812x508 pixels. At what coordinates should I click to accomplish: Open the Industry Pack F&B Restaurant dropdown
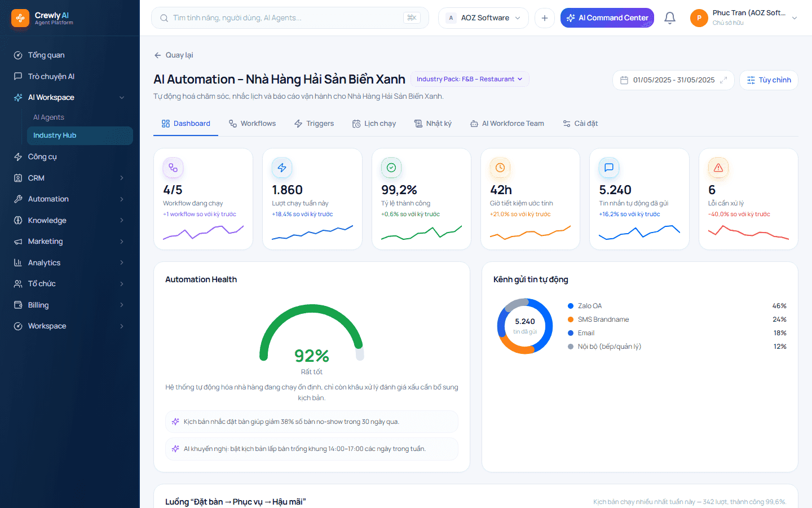pos(470,79)
